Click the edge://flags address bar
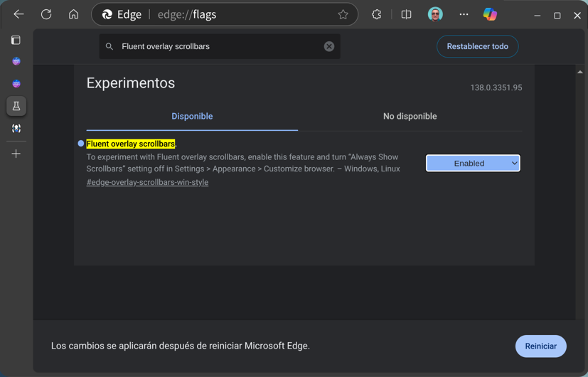Screen dimensions: 588x377 [x=225, y=14]
